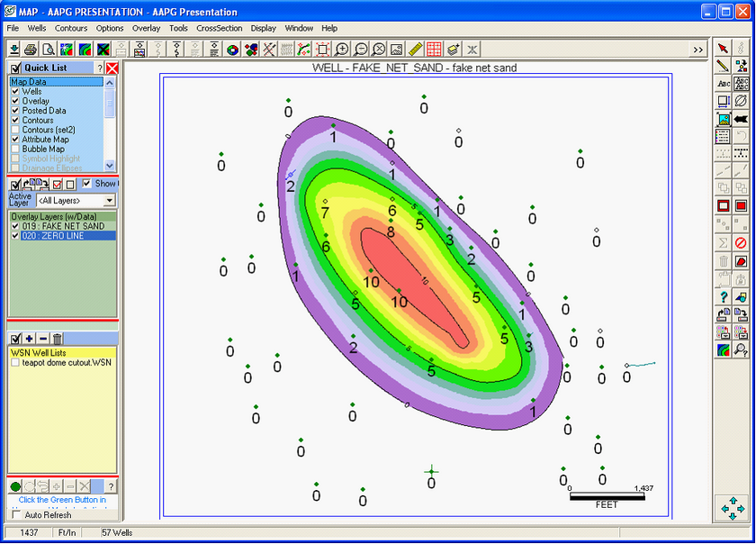Open the Active Layer dropdown
Screen dimensions: 756x544
[109, 200]
